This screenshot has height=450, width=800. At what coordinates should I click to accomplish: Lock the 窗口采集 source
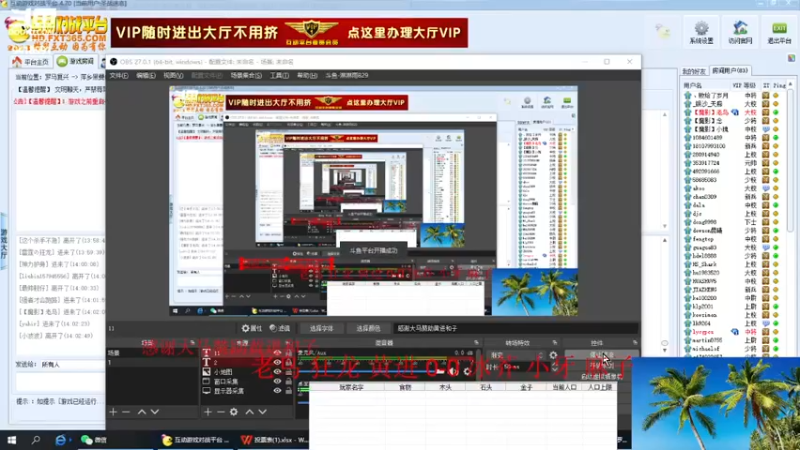point(289,381)
